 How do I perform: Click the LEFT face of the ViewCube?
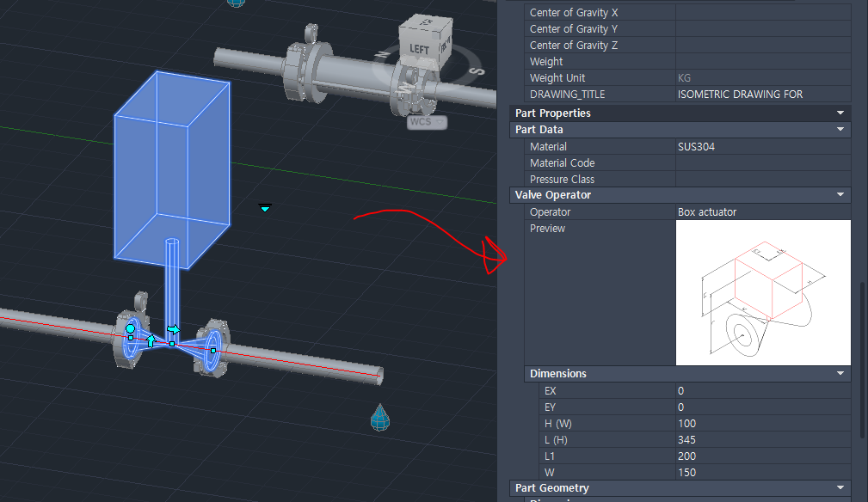[x=419, y=49]
